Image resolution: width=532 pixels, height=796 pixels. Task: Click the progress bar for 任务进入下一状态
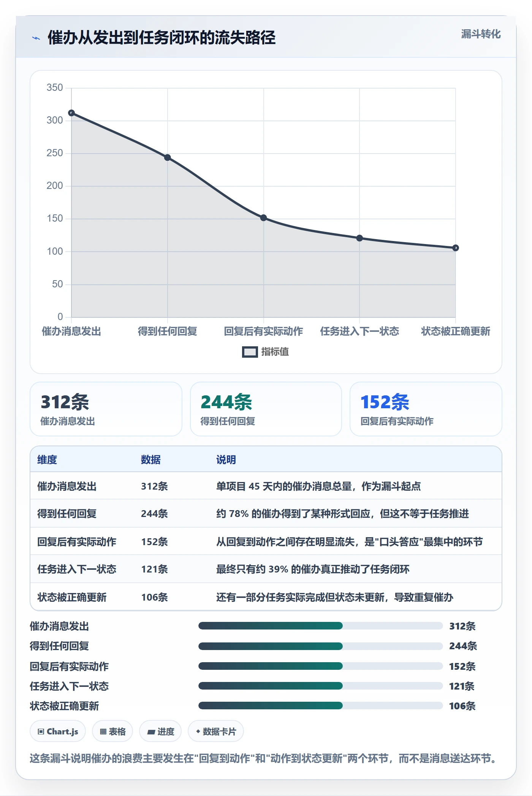coord(320,686)
